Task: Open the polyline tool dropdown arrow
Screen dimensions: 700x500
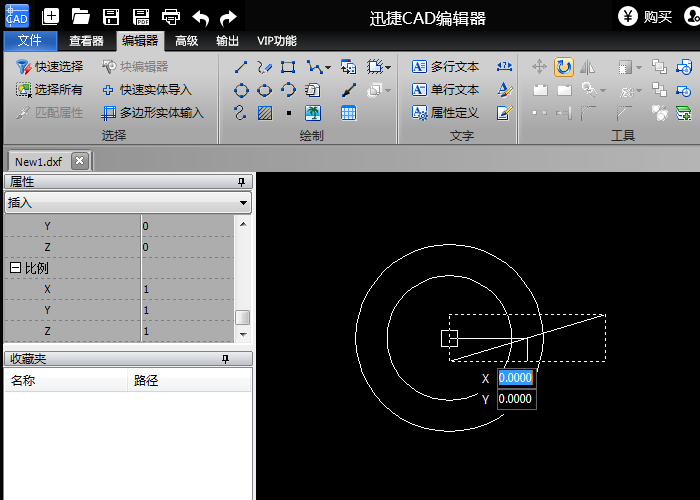Action: click(327, 68)
